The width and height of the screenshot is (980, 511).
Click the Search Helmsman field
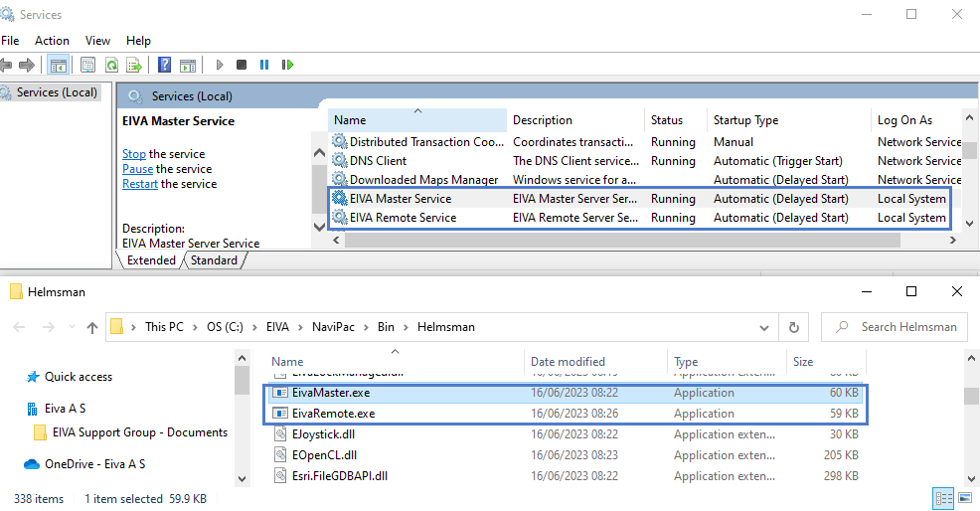895,327
